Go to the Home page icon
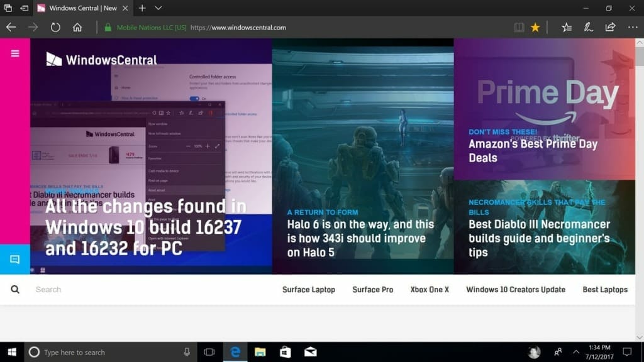This screenshot has width=644, height=362. point(77,28)
